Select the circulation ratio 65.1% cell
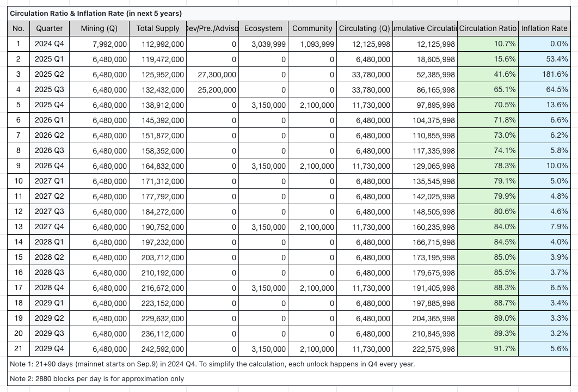 (488, 90)
